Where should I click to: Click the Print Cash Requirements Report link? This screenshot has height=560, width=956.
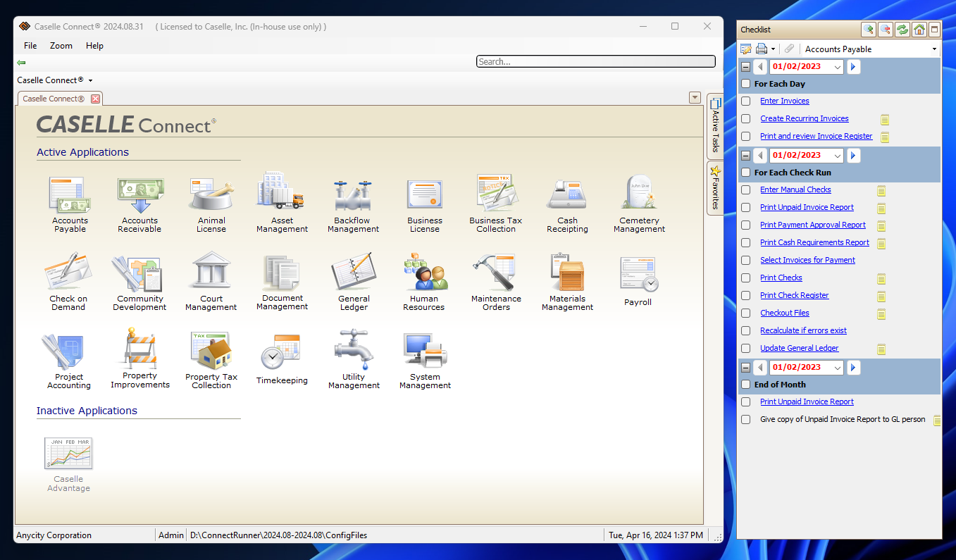(x=814, y=243)
